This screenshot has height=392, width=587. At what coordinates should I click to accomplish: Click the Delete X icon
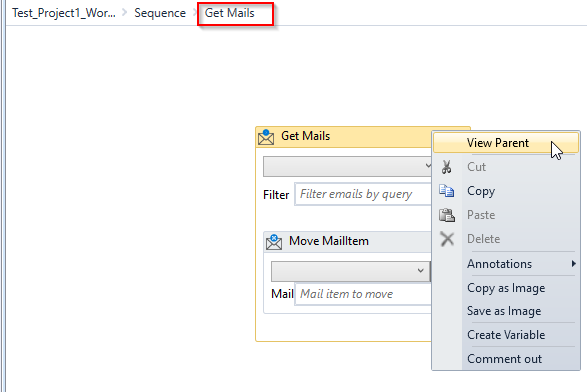click(x=447, y=239)
